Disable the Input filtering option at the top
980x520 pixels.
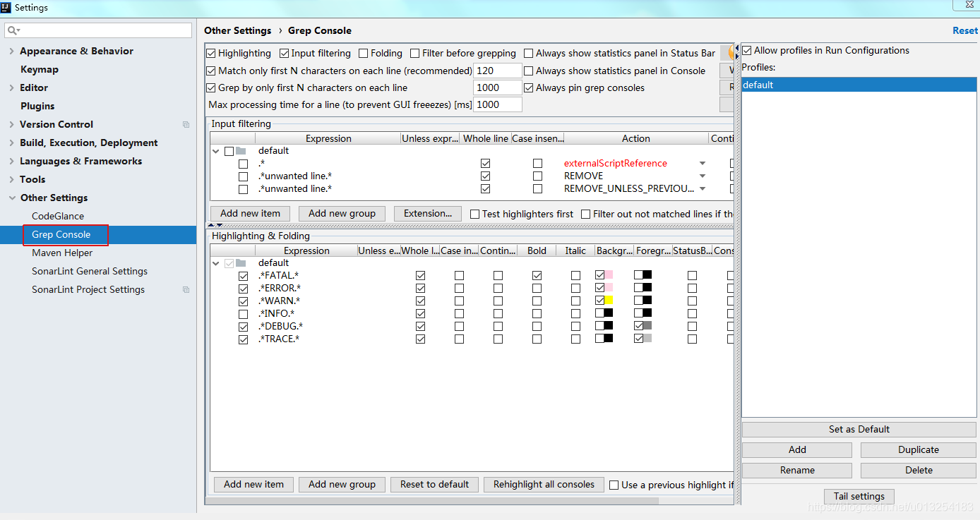(x=284, y=53)
